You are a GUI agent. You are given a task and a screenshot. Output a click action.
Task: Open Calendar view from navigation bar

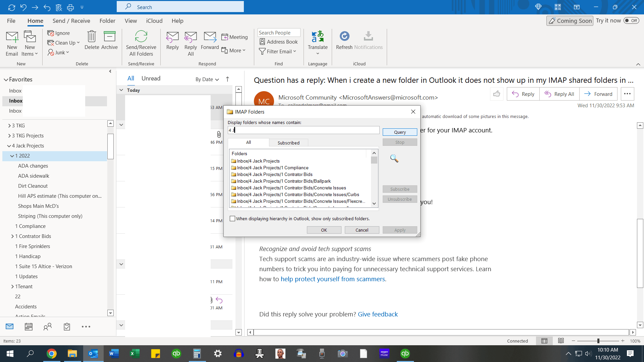click(29, 326)
